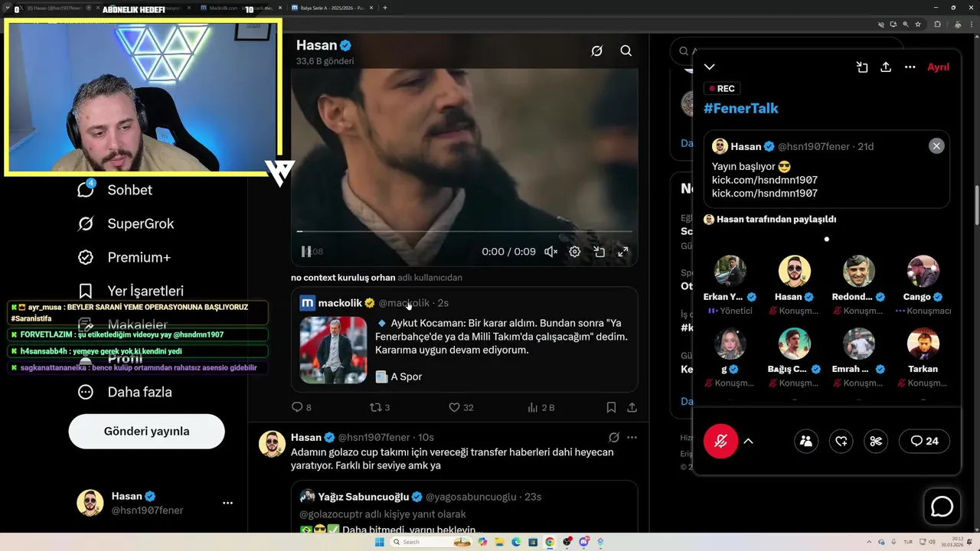Viewport: 980px width, 551px height.
Task: Open Space comments showing 24
Action: coord(924,441)
